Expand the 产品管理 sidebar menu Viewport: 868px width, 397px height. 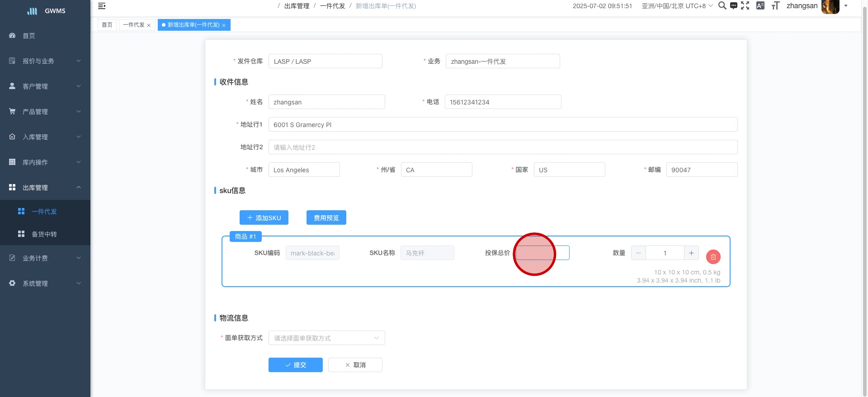[x=45, y=112]
